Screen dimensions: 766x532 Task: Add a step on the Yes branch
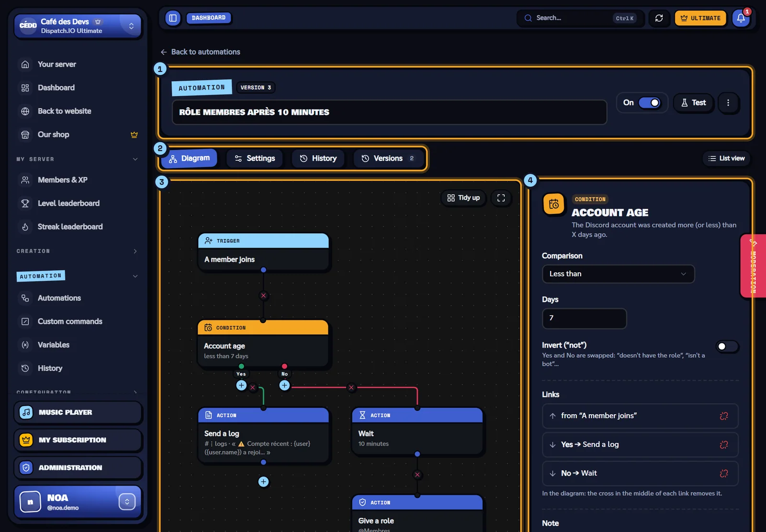[x=241, y=385]
